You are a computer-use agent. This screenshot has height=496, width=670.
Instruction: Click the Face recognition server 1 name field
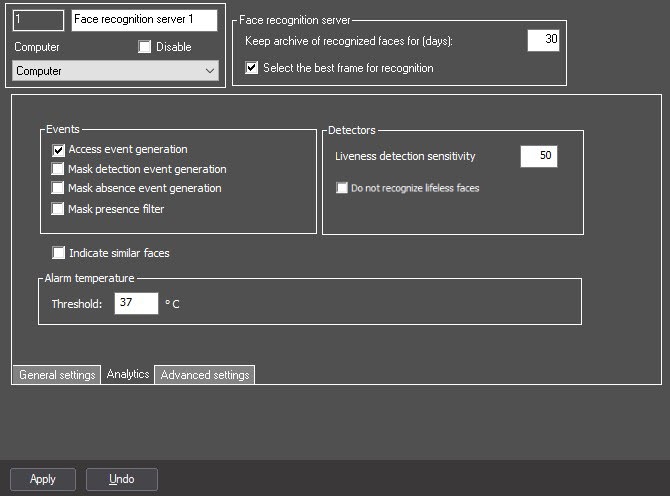pyautogui.click(x=144, y=20)
